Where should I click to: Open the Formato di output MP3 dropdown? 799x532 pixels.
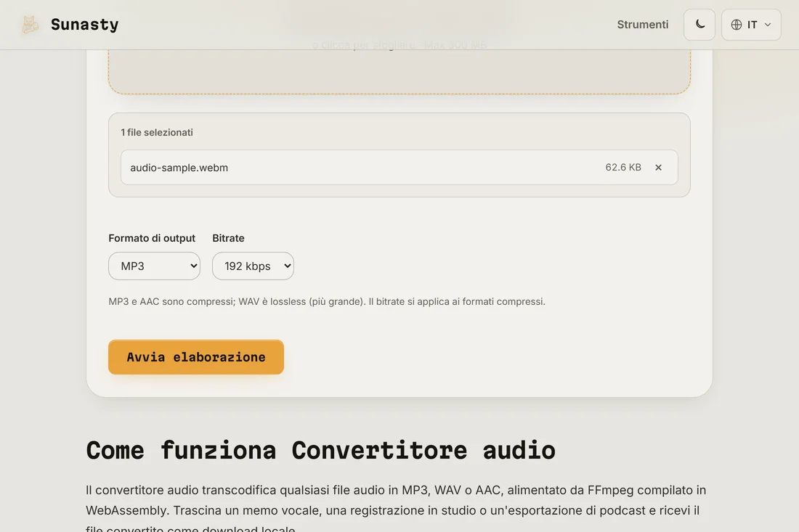154,266
